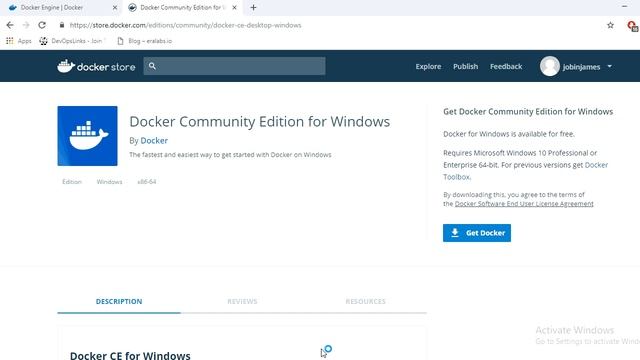The height and width of the screenshot is (360, 640).
Task: Click the jobinjames username
Action: [581, 67]
